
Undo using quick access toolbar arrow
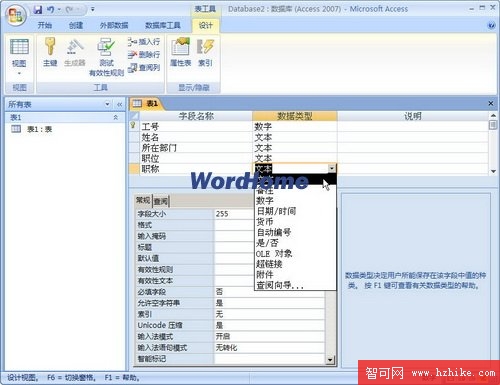pyautogui.click(x=51, y=10)
